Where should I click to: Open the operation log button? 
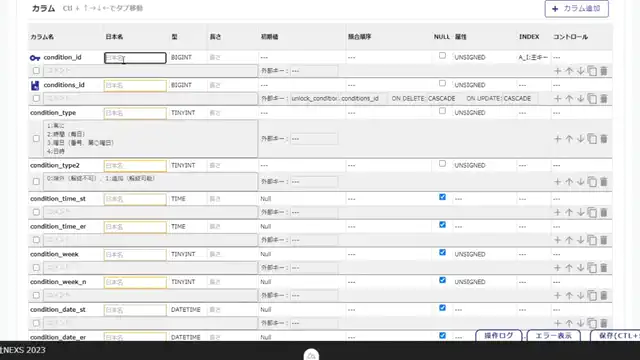[x=498, y=336]
